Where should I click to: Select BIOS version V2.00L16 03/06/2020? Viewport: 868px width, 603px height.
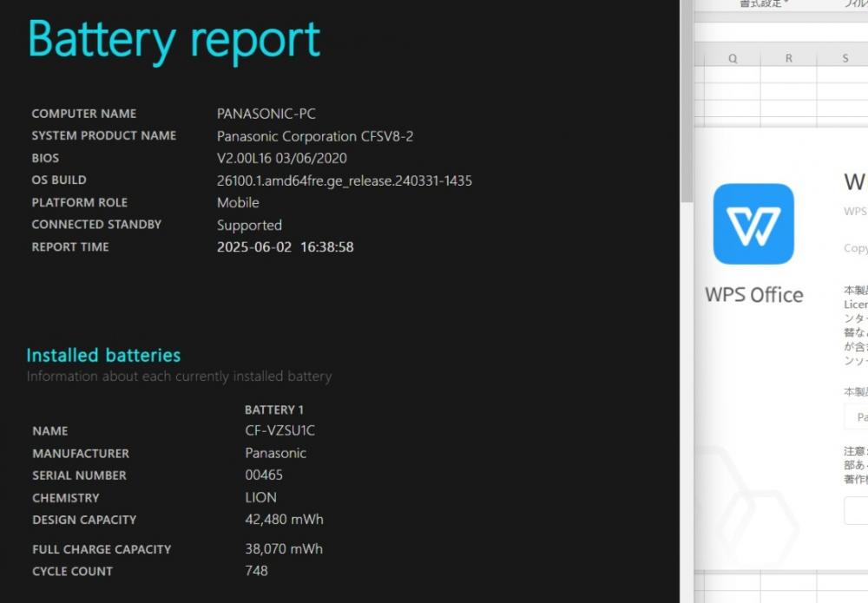(x=282, y=158)
